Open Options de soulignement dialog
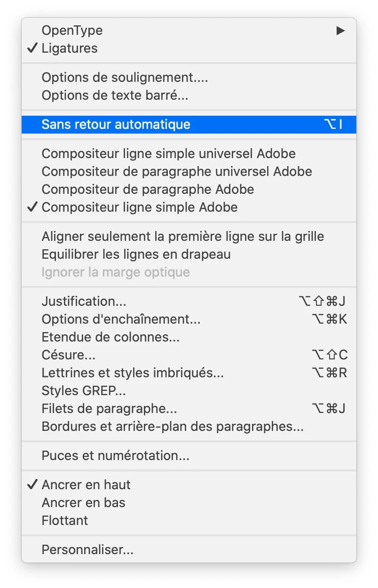378x588 pixels. click(x=125, y=78)
